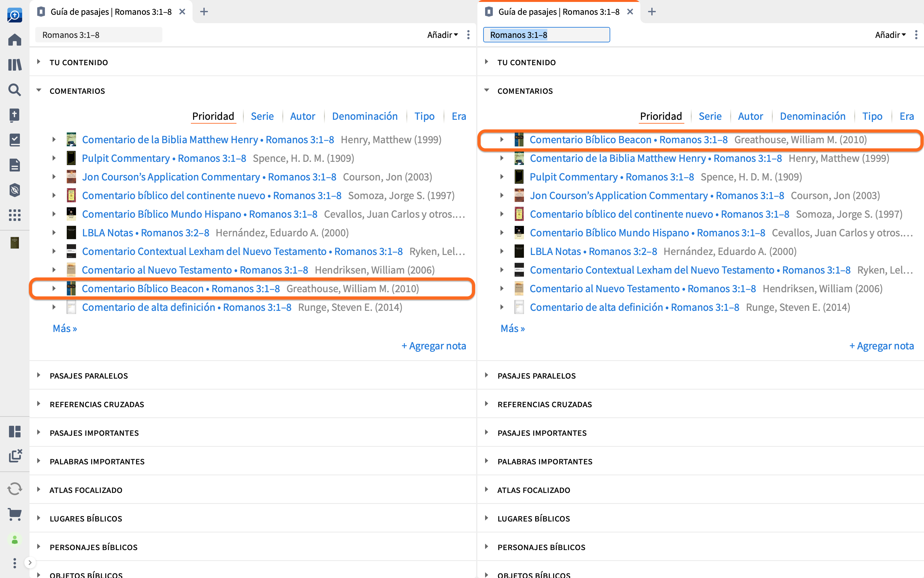Image resolution: width=924 pixels, height=578 pixels.
Task: Select Denominación sort tab in right panel
Action: (x=812, y=116)
